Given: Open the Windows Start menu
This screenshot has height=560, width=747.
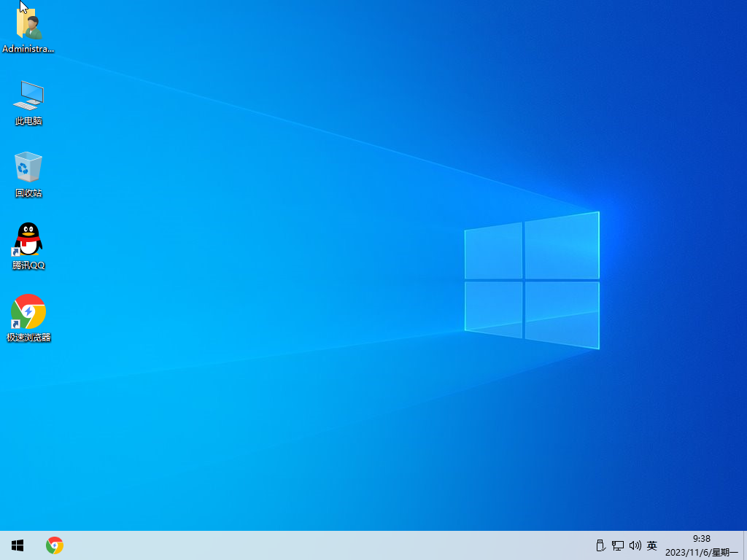Looking at the screenshot, I should point(18,545).
